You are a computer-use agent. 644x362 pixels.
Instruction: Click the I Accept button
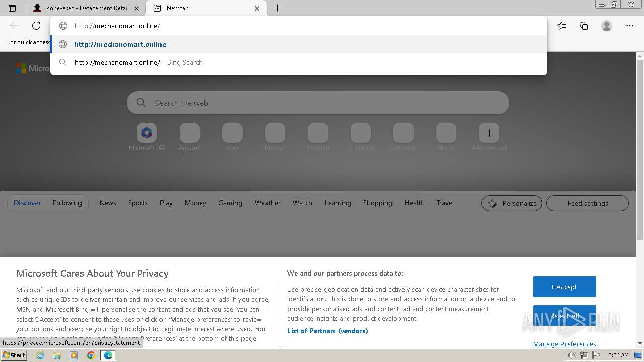pyautogui.click(x=565, y=287)
